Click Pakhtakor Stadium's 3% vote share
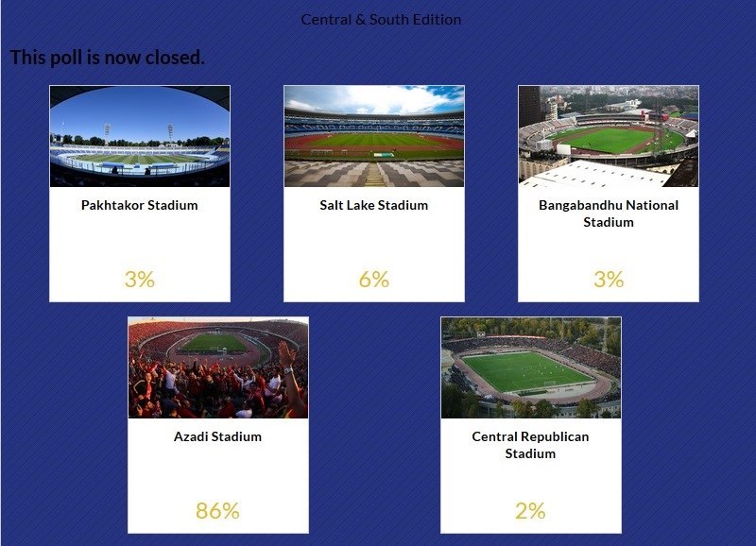 (x=140, y=280)
